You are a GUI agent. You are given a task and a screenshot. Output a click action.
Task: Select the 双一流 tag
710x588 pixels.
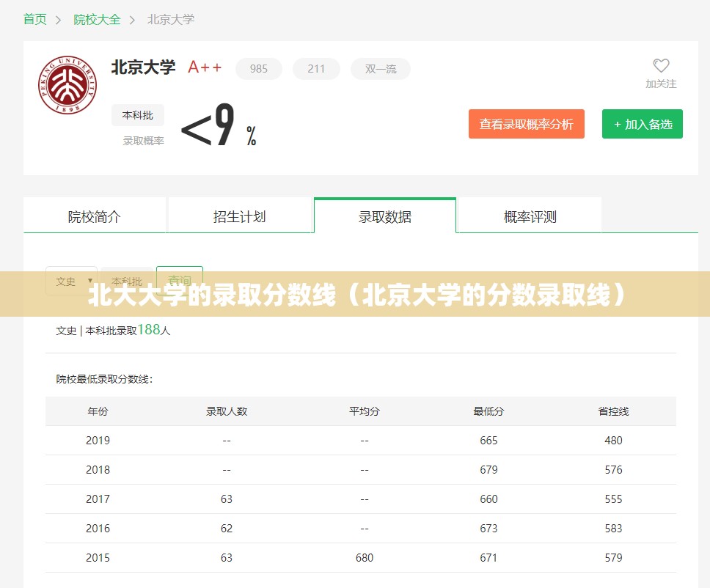click(381, 69)
